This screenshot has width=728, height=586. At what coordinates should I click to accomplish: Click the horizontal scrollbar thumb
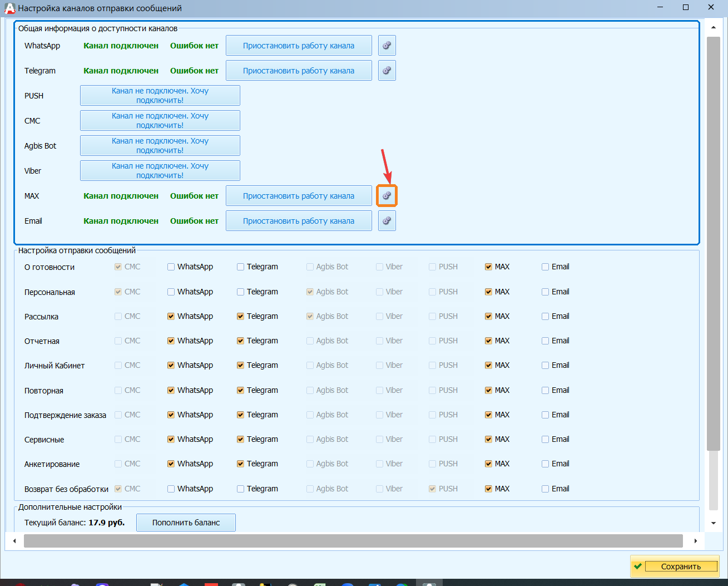(x=353, y=541)
